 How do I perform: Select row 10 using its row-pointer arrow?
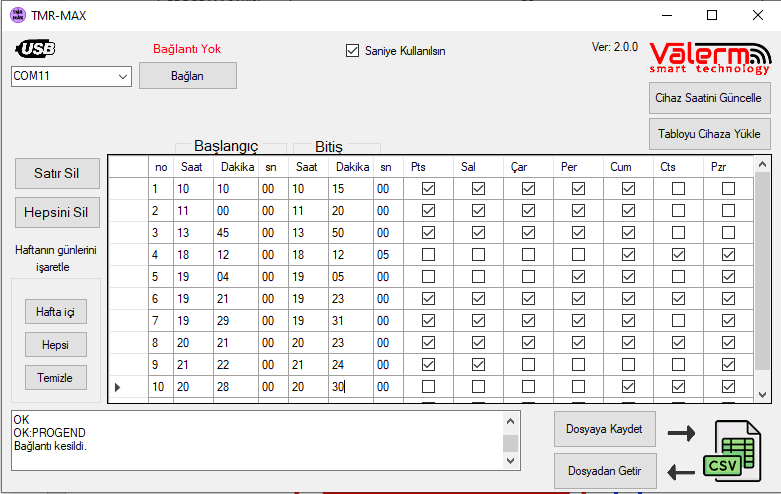coord(119,387)
